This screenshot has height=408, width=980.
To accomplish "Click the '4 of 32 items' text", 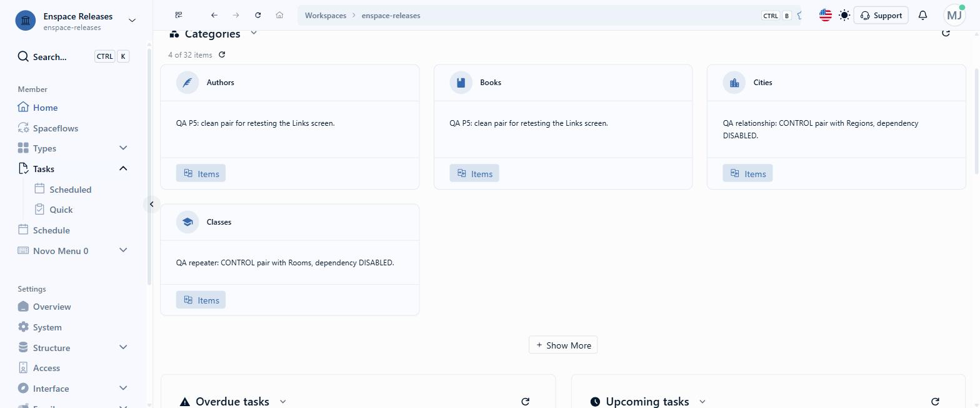I will pyautogui.click(x=190, y=54).
